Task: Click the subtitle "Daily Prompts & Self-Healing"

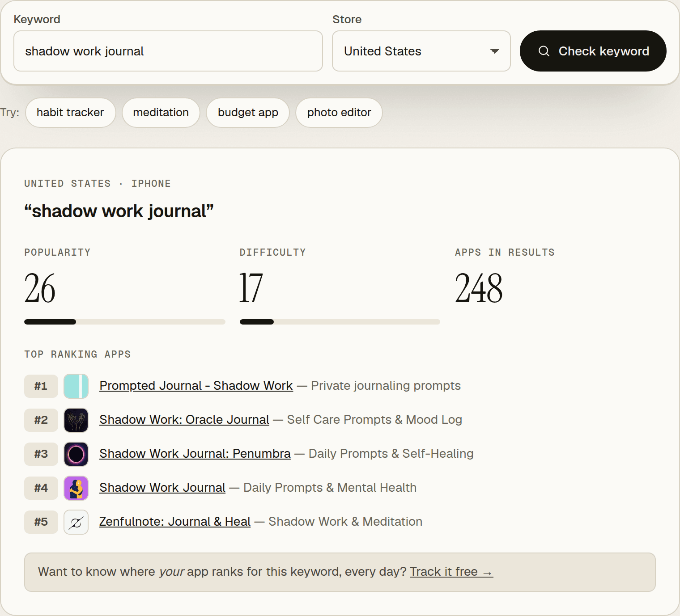Action: coord(391,453)
